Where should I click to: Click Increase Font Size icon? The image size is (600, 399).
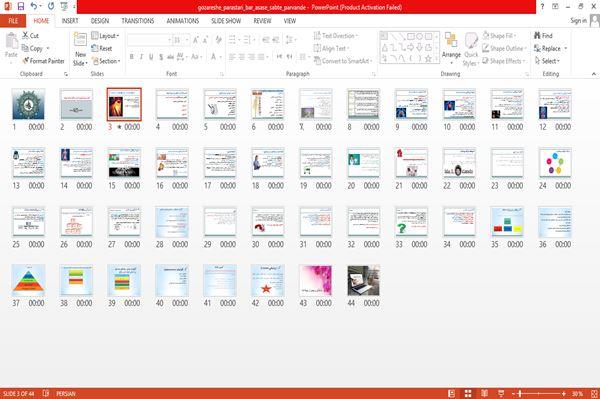196,39
